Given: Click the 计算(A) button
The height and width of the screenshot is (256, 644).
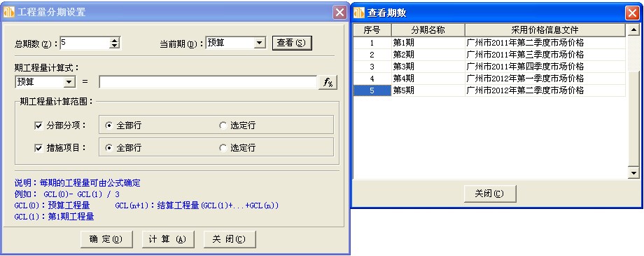Looking at the screenshot, I should (168, 239).
